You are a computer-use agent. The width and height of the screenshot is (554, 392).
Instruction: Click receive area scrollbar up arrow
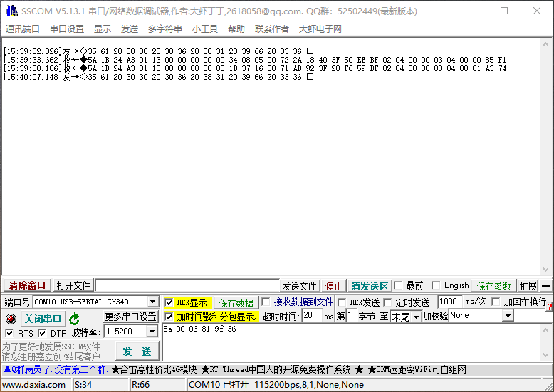[x=546, y=44]
